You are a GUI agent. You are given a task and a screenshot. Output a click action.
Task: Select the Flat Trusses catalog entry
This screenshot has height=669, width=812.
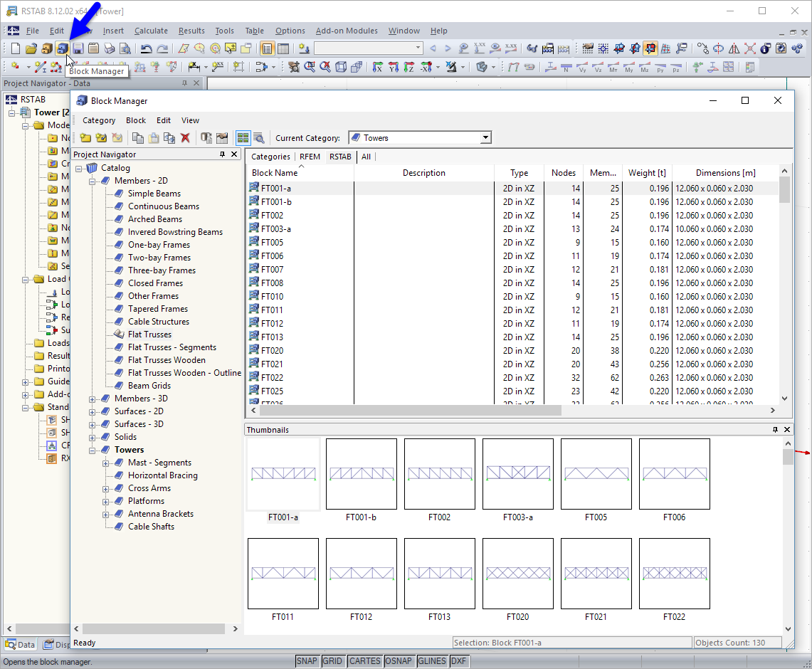(x=149, y=334)
